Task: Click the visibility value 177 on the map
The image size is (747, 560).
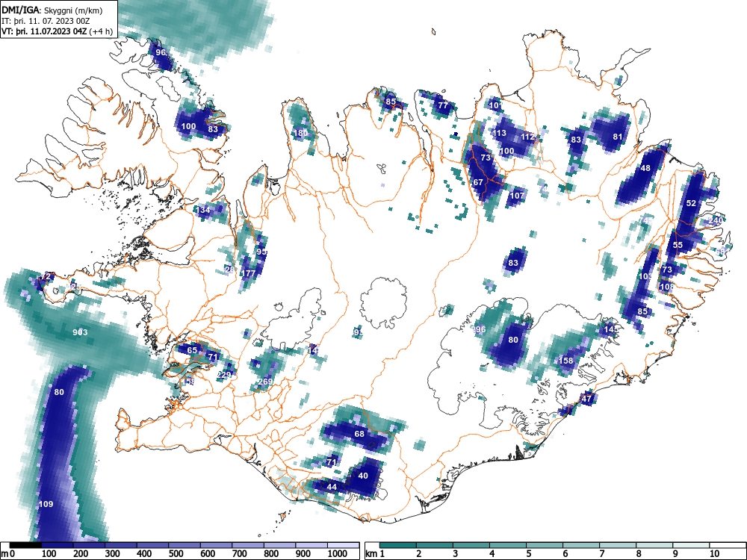Action: [x=248, y=273]
